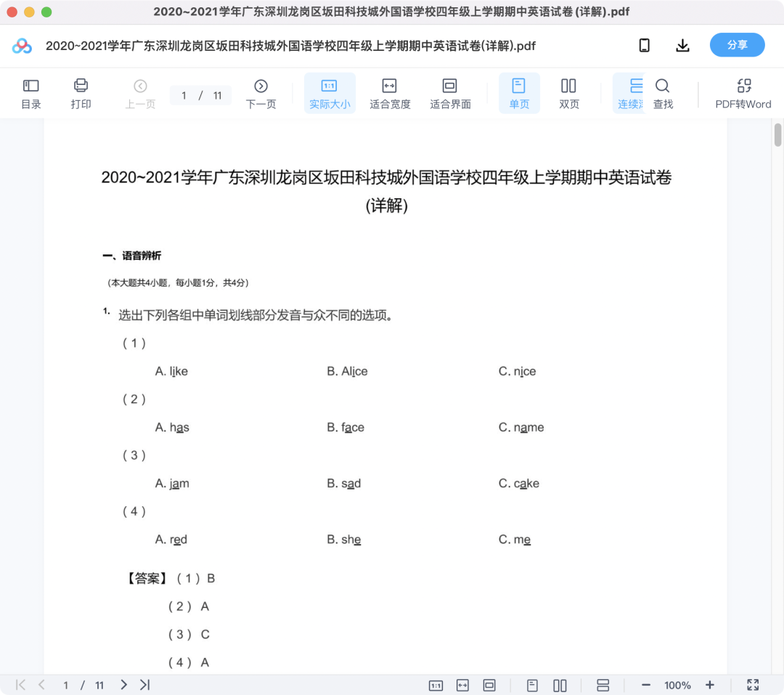
Task: Enter fullscreen with the expand icon
Action: pyautogui.click(x=753, y=685)
